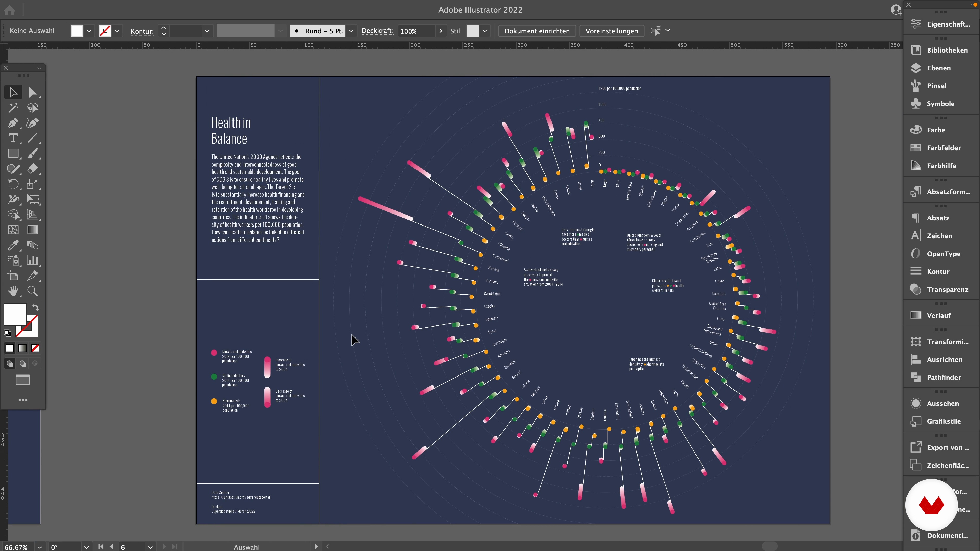Click the Voreinstellungen button
The height and width of the screenshot is (551, 980).
(611, 31)
